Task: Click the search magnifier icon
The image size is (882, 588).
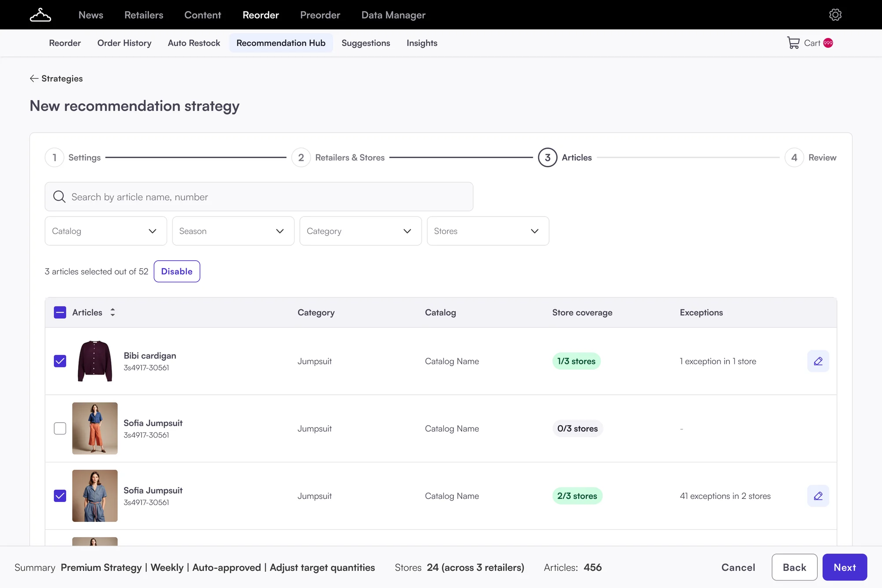Action: click(59, 197)
